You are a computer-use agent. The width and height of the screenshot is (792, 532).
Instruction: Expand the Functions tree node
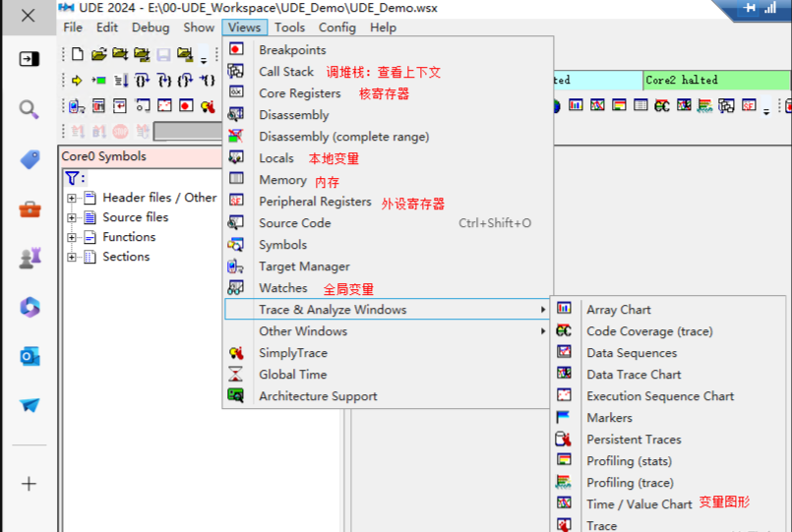[x=72, y=237]
